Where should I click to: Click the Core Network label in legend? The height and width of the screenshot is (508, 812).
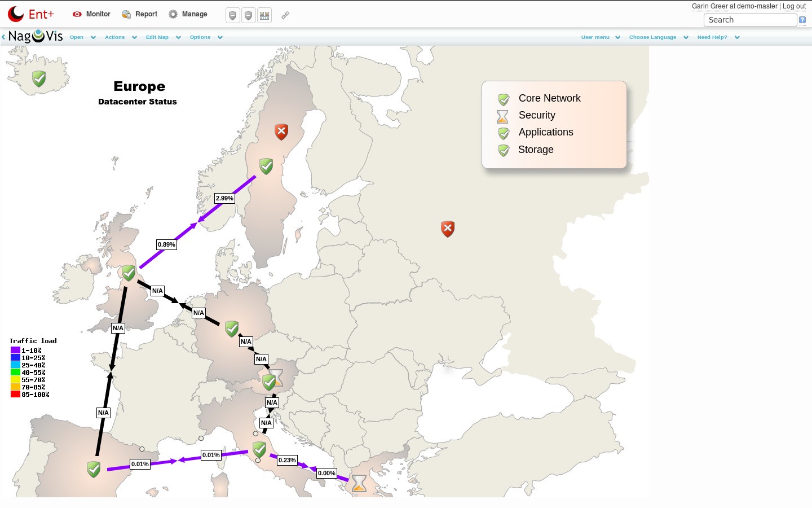tap(549, 98)
